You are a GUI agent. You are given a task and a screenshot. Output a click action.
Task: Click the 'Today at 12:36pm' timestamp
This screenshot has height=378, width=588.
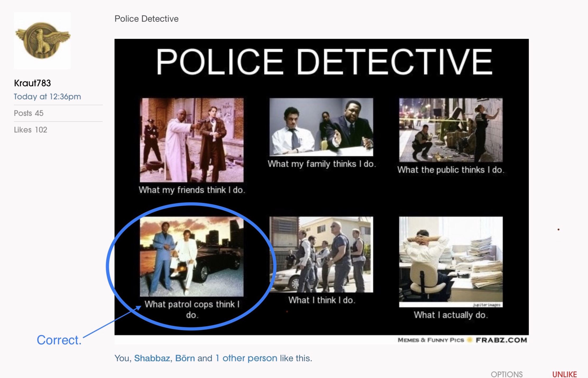pyautogui.click(x=47, y=97)
